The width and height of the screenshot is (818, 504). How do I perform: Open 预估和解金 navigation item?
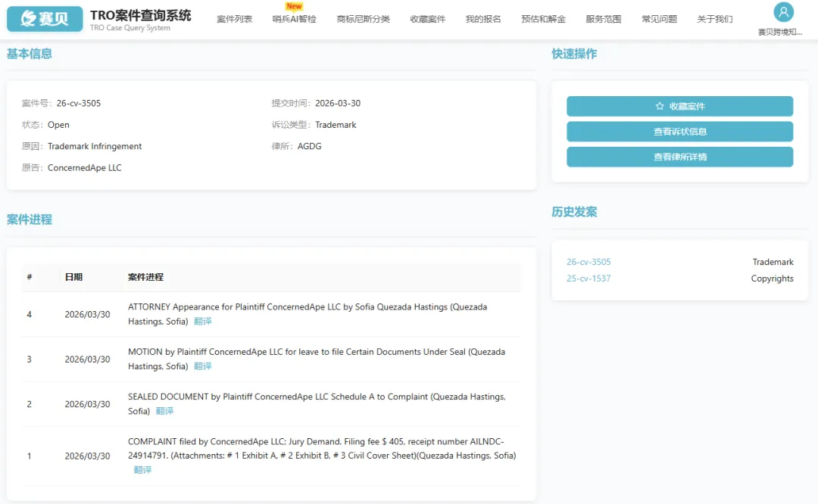coord(543,19)
